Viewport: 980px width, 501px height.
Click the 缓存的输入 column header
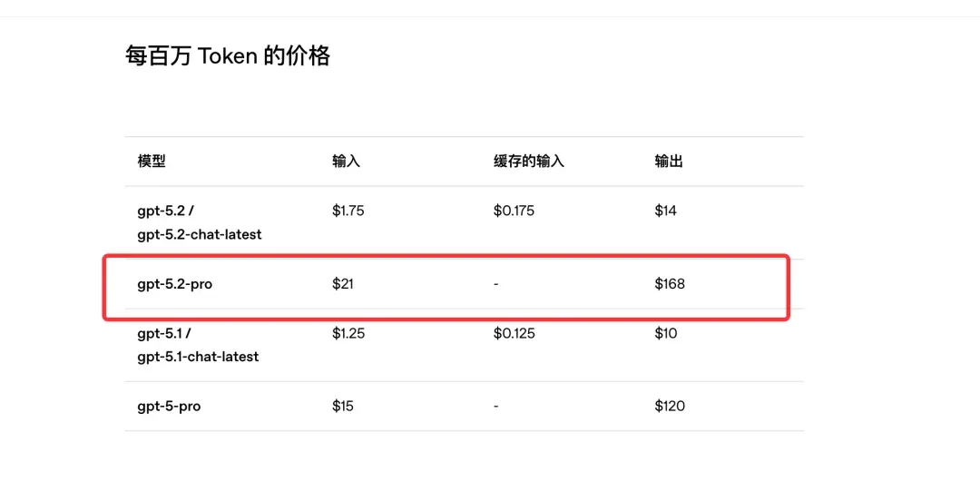528,162
